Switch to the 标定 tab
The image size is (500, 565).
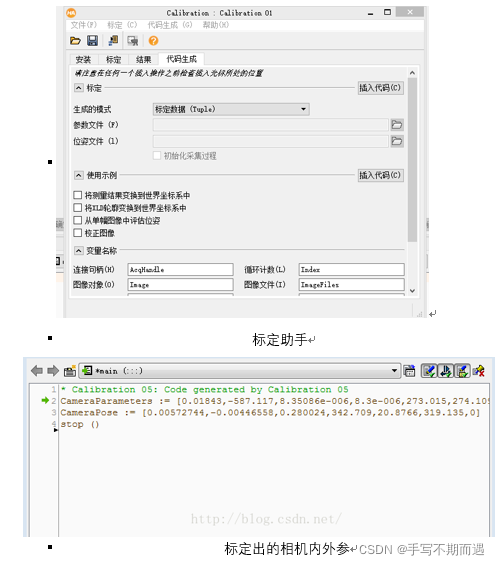click(x=113, y=59)
